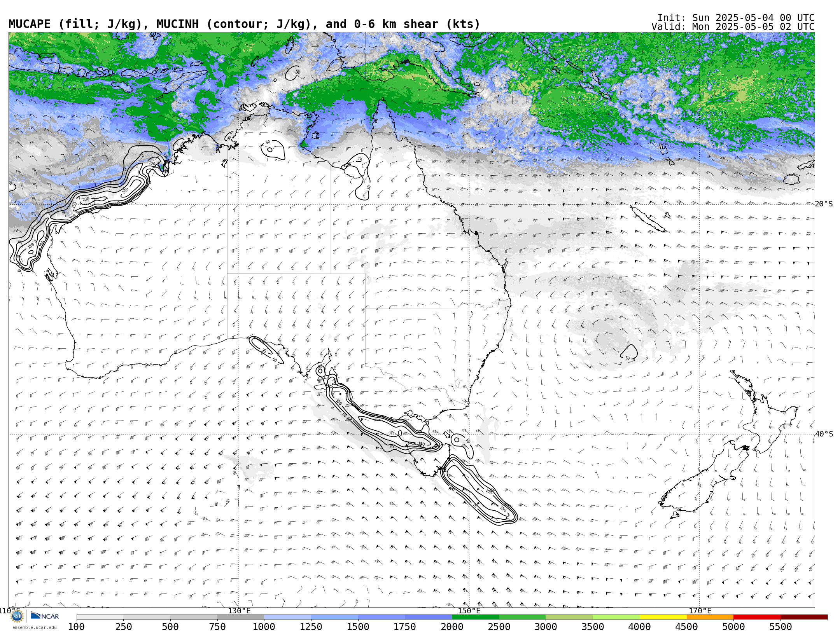The image size is (840, 632).
Task: Click the '4500' colorbar label
Action: click(687, 627)
